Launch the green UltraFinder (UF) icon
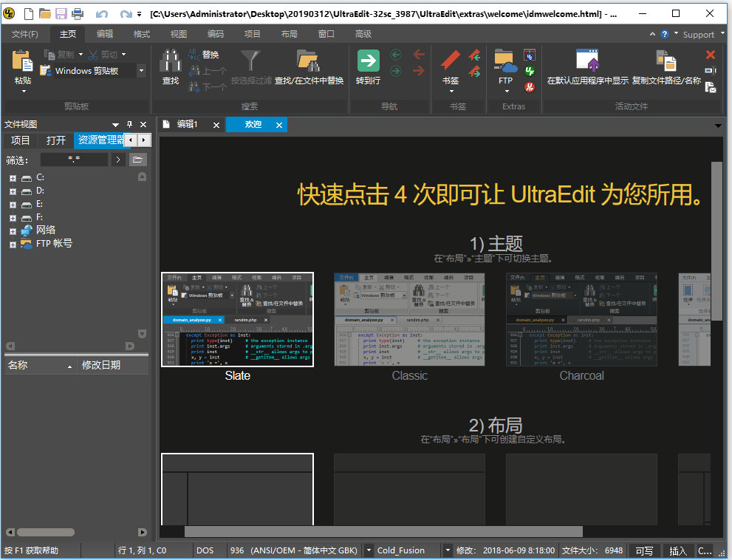Screen dimensions: 732x560 pos(529,71)
